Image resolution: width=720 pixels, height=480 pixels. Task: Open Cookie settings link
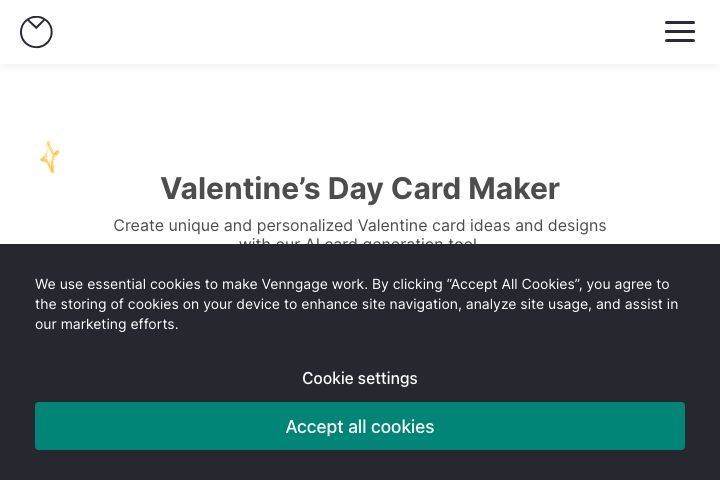click(x=360, y=378)
